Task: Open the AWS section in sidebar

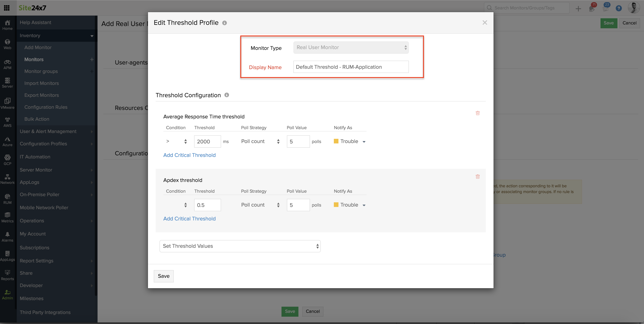Action: coord(7,122)
